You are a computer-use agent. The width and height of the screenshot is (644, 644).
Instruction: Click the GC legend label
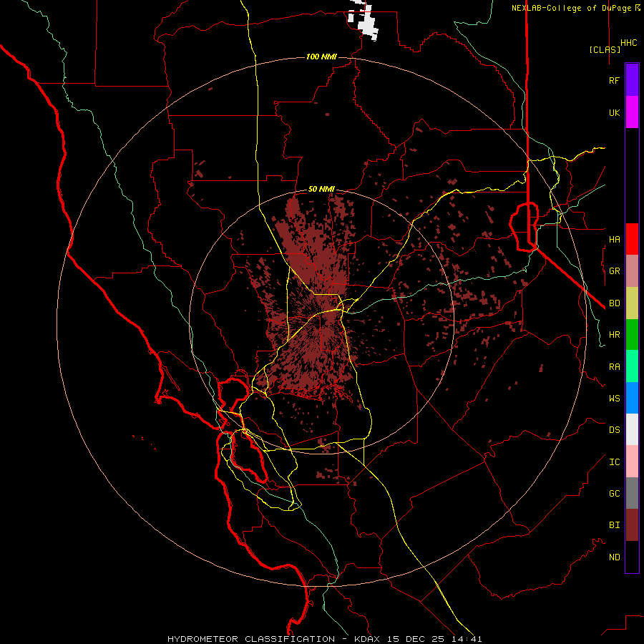(x=614, y=494)
